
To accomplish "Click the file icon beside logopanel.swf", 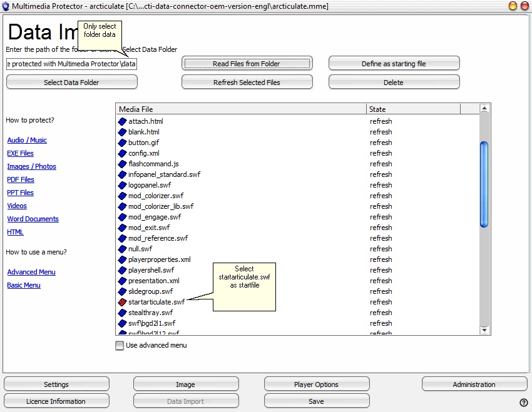I will point(123,185).
